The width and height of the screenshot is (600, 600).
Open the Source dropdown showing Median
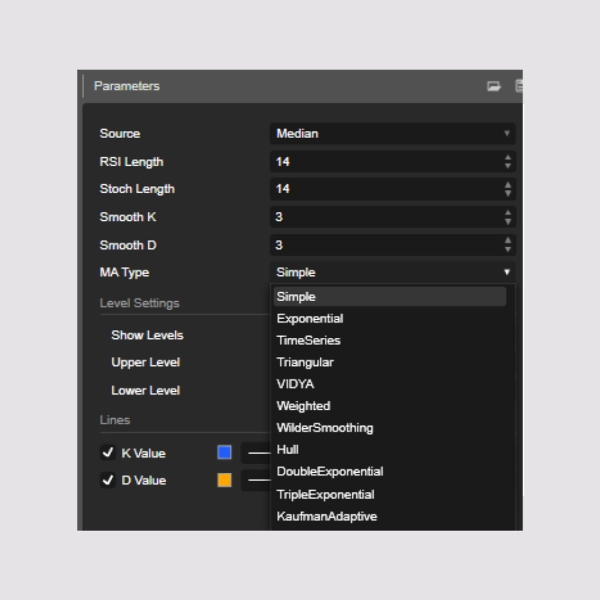pos(392,134)
